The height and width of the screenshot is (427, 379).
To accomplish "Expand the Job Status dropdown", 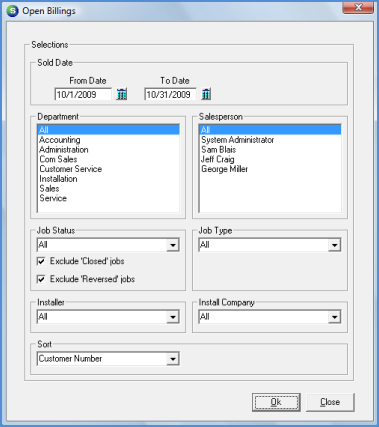I will point(173,245).
